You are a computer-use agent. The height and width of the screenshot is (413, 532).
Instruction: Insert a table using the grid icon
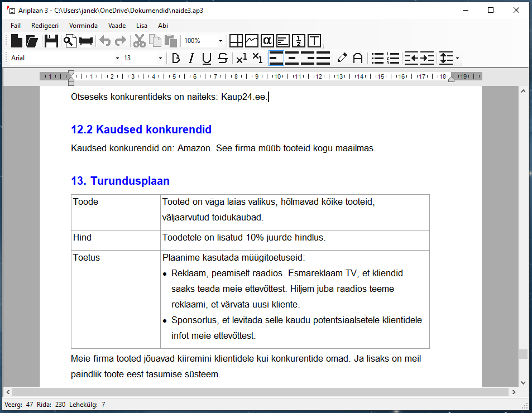click(236, 41)
